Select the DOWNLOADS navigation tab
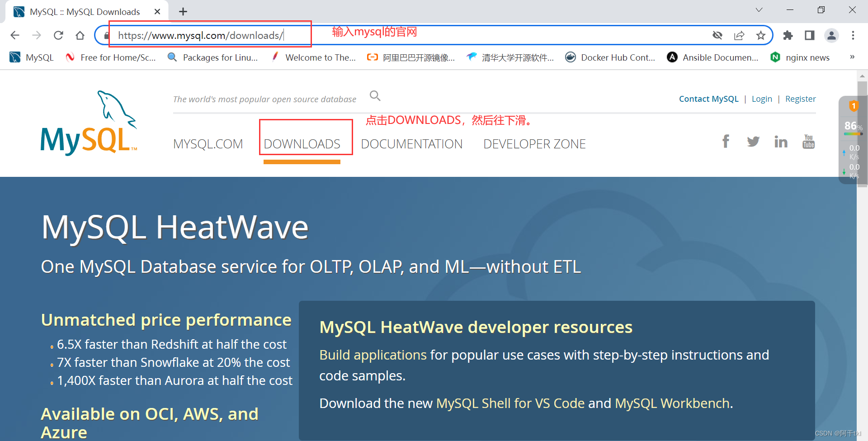The width and height of the screenshot is (868, 441). [302, 144]
